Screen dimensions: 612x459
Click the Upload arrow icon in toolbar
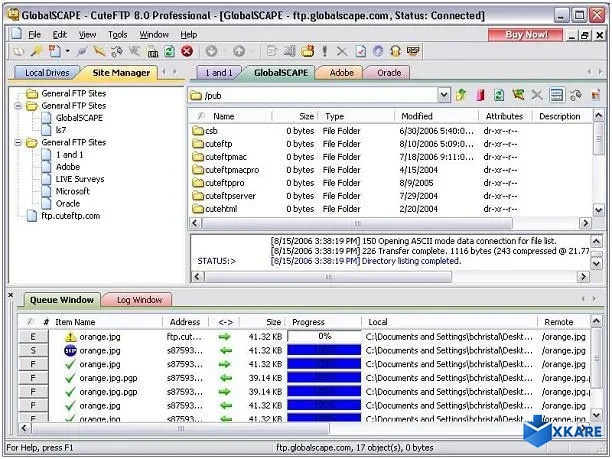[x=238, y=51]
